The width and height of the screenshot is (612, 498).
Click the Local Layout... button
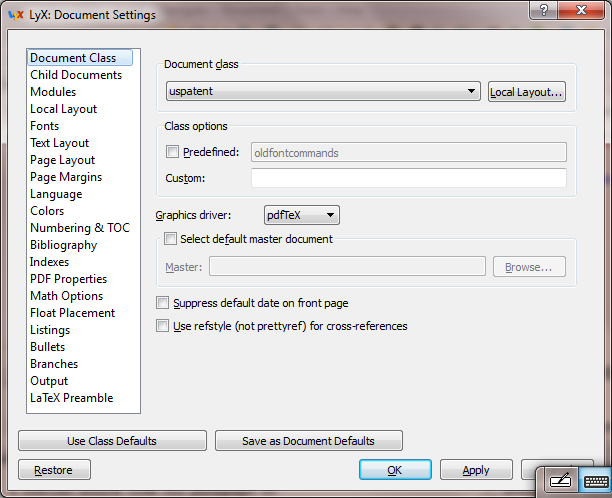[x=527, y=93]
